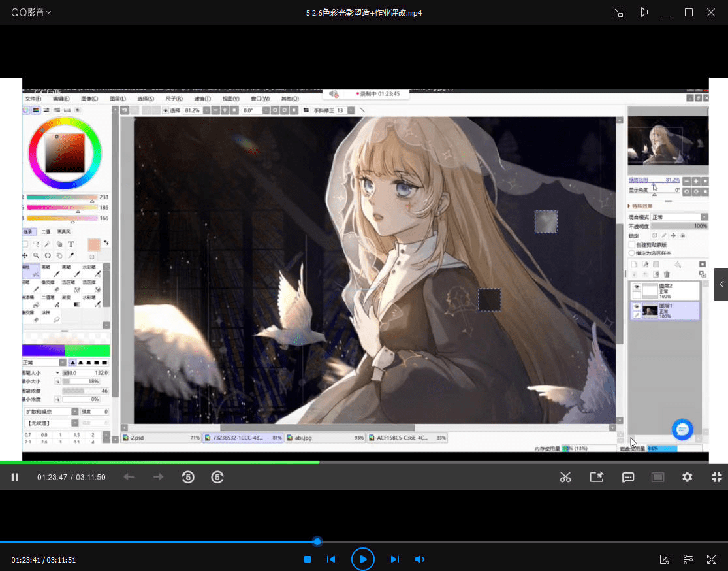Mute volume with the speaker icon
728x571 pixels.
pyautogui.click(x=419, y=559)
